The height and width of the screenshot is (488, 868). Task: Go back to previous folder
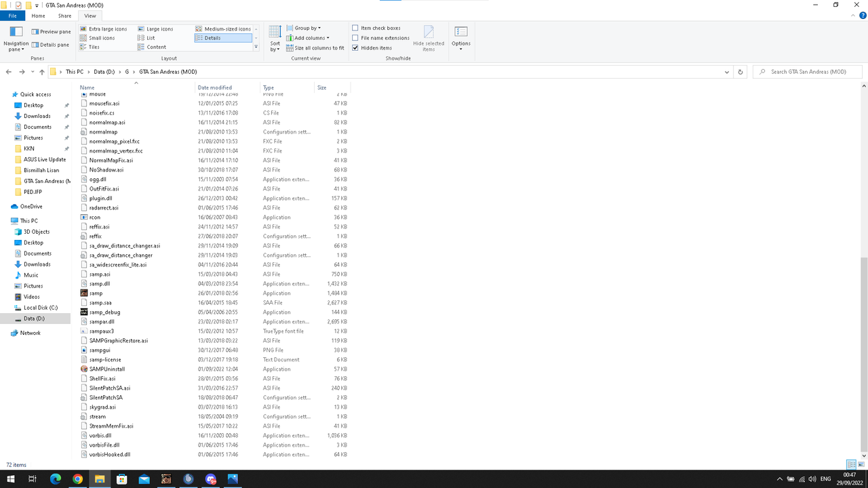click(x=9, y=72)
